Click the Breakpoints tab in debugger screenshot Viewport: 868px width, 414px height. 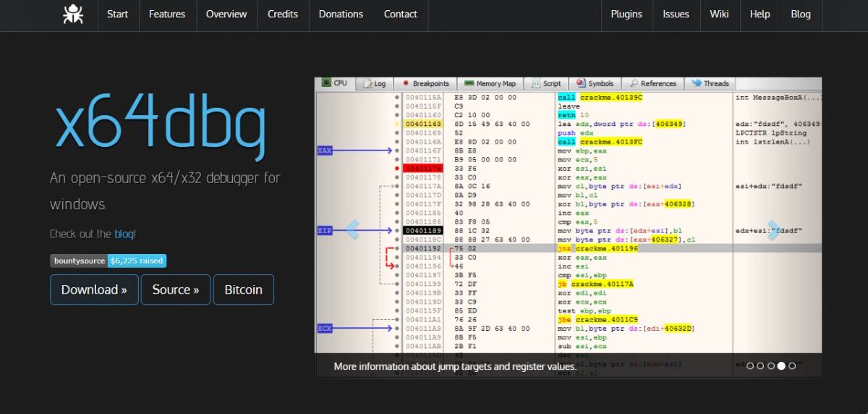pos(425,83)
